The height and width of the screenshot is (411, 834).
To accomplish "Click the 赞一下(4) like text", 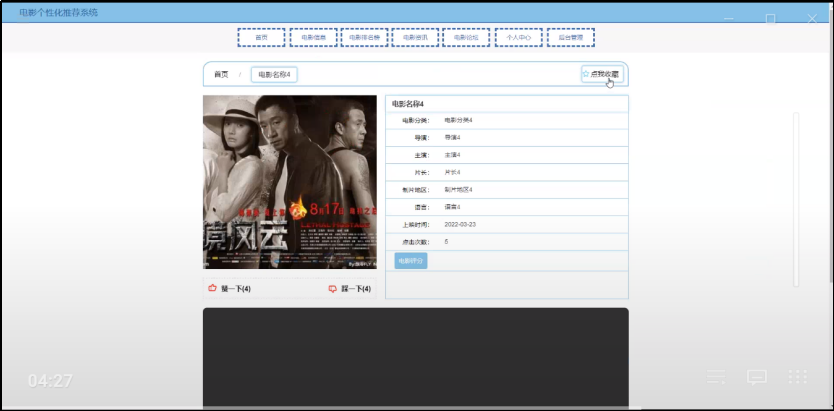I will pyautogui.click(x=236, y=289).
